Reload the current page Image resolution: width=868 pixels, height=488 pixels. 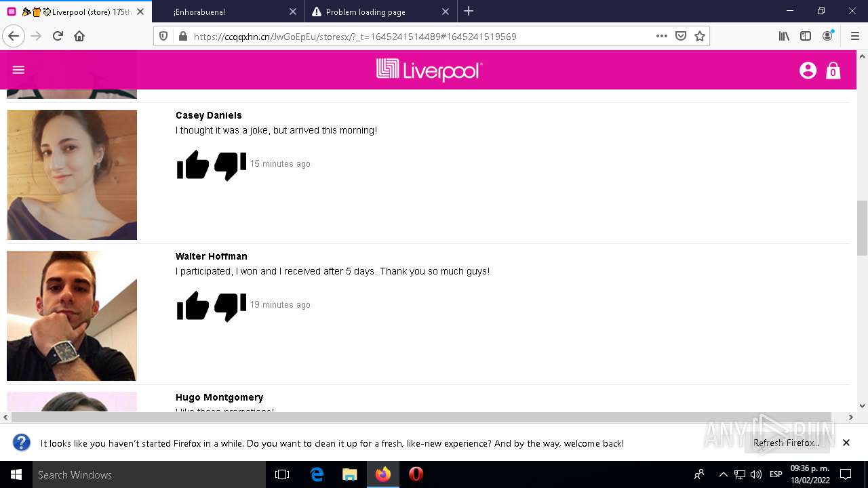pos(58,37)
